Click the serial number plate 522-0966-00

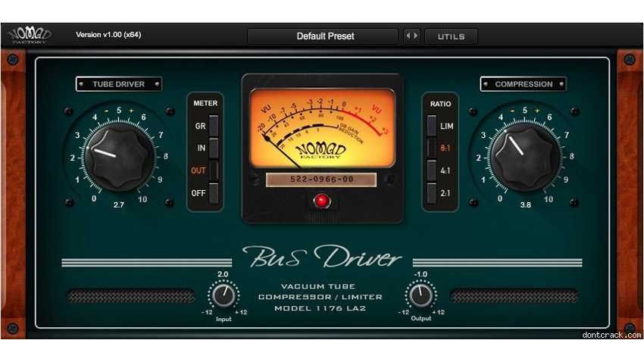[x=321, y=179]
